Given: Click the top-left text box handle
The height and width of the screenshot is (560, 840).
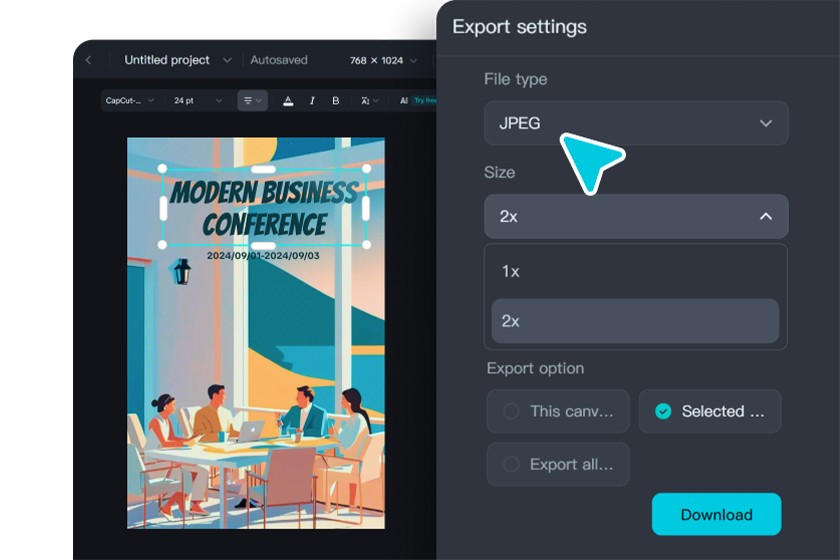Looking at the screenshot, I should pyautogui.click(x=162, y=169).
